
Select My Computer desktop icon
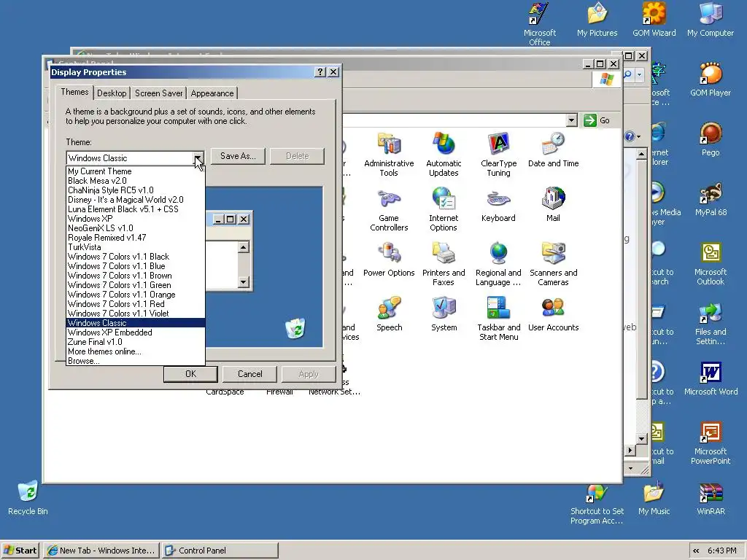711,20
